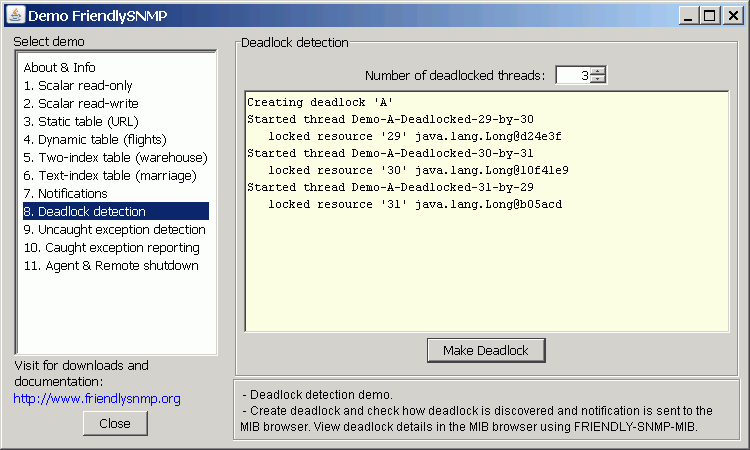This screenshot has width=750, height=450.
Task: Choose 3. Static table (URL)
Action: 81,121
